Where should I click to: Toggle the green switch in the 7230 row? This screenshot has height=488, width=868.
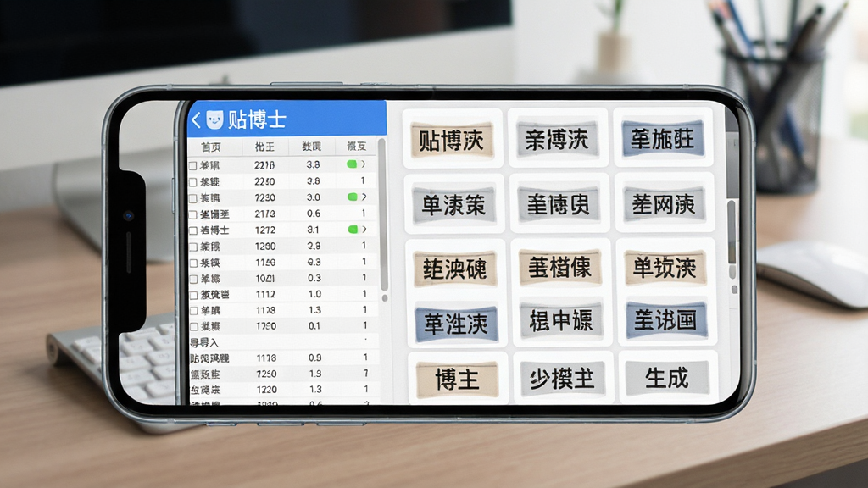pos(353,197)
